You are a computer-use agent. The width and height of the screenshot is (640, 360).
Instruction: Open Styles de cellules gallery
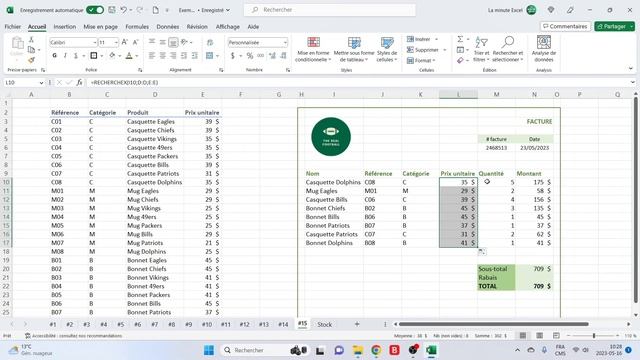pos(387,49)
